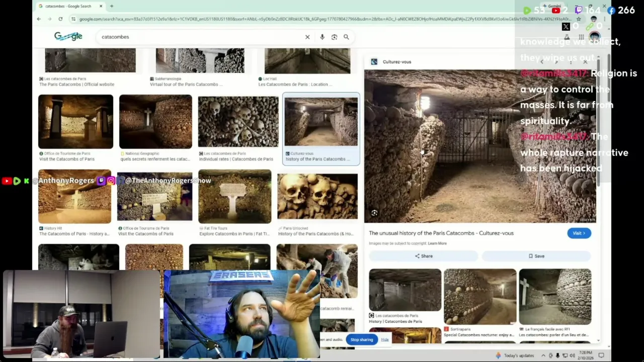The width and height of the screenshot is (644, 362).
Task: Open the Fat Tire Tours 'Explore Catacombs in Paris' thumbnail
Action: click(234, 197)
